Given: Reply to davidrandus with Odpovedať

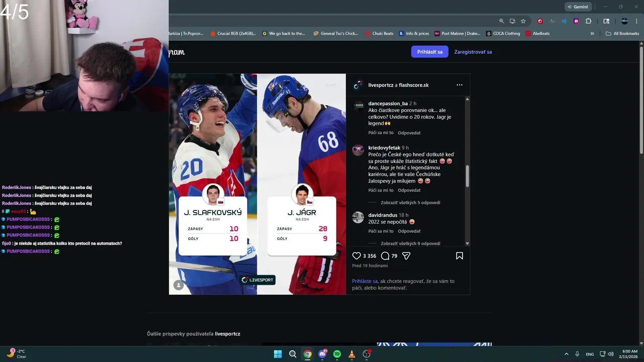Looking at the screenshot, I should pos(409,231).
